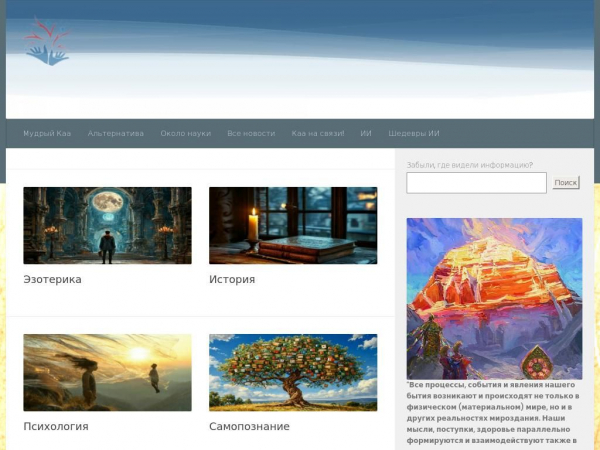
Task: Open the Психология sunset figures thumbnail
Action: click(x=108, y=373)
